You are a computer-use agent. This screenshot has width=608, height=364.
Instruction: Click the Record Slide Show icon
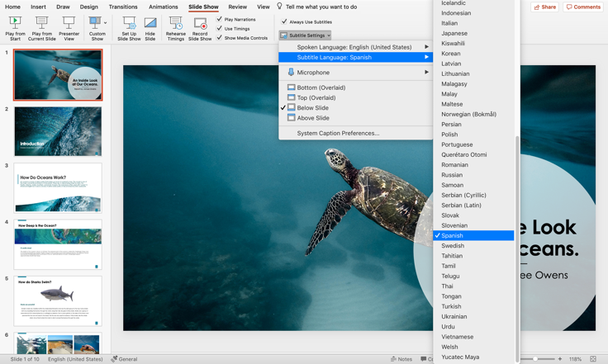coord(201,23)
